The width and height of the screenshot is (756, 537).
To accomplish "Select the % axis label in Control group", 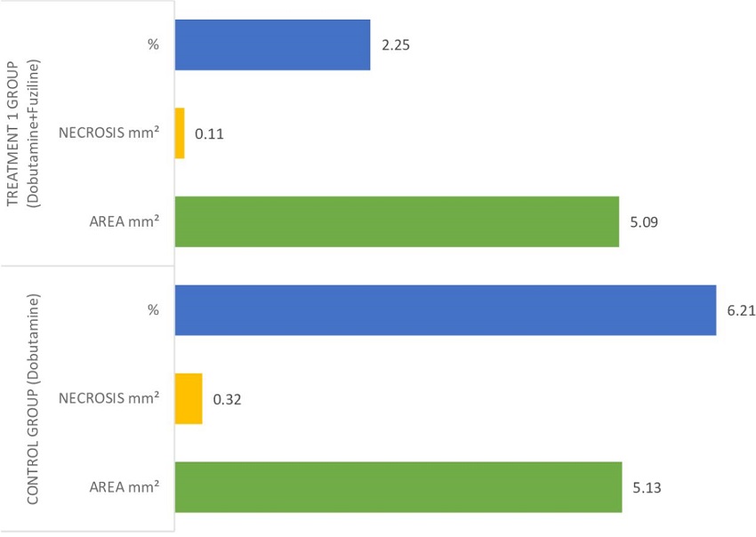I will (154, 310).
